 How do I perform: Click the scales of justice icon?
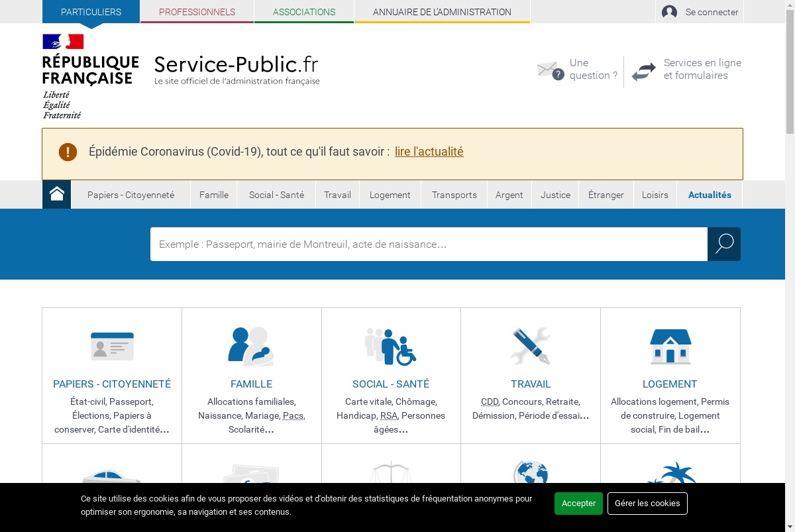point(391,472)
